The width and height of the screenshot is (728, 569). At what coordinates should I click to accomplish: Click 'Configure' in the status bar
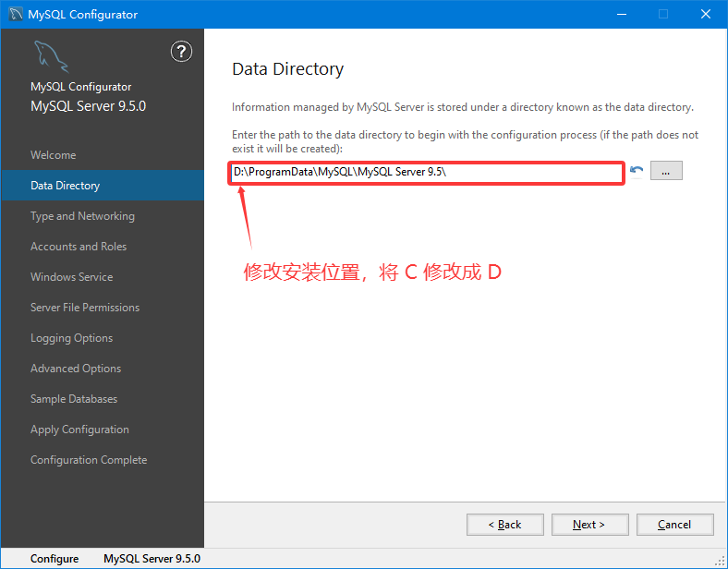(x=55, y=559)
